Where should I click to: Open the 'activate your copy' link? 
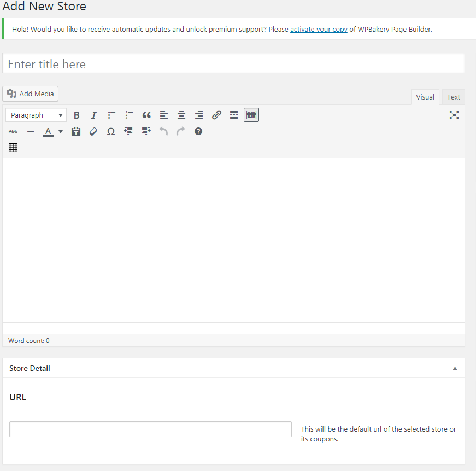click(319, 29)
